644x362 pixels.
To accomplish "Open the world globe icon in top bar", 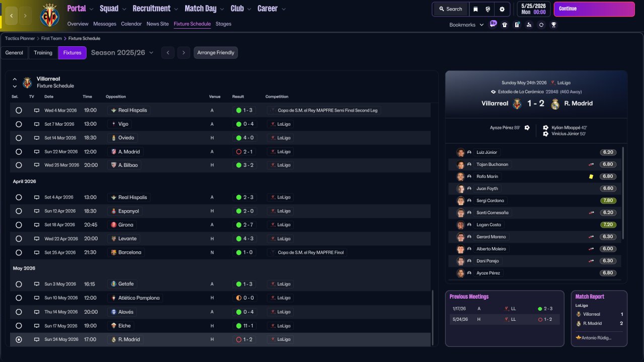I will [488, 9].
